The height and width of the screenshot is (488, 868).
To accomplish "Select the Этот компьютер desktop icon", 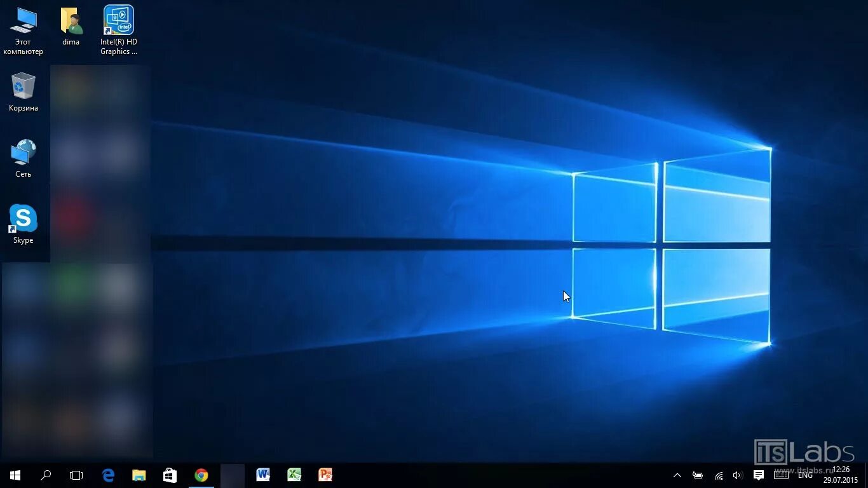I will coord(23,31).
